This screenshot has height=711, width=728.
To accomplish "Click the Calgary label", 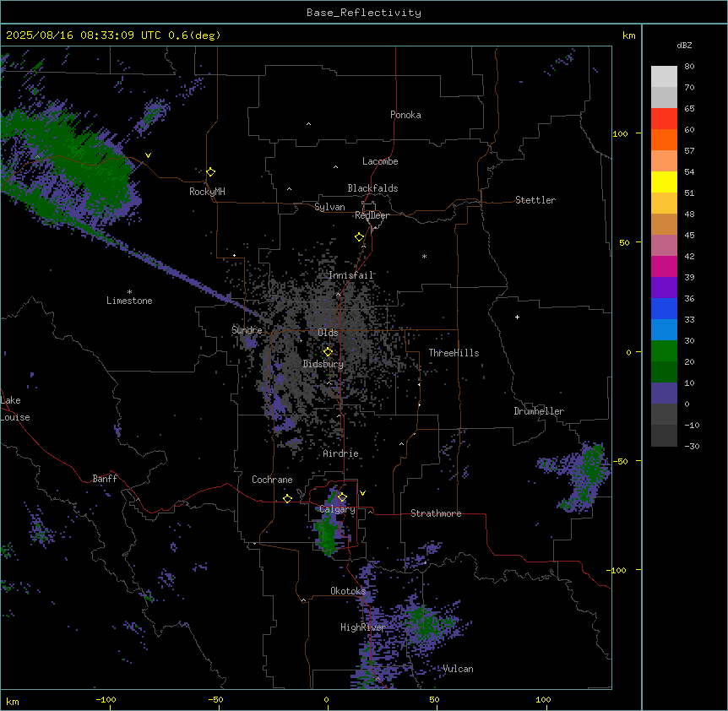I will coord(337,509).
